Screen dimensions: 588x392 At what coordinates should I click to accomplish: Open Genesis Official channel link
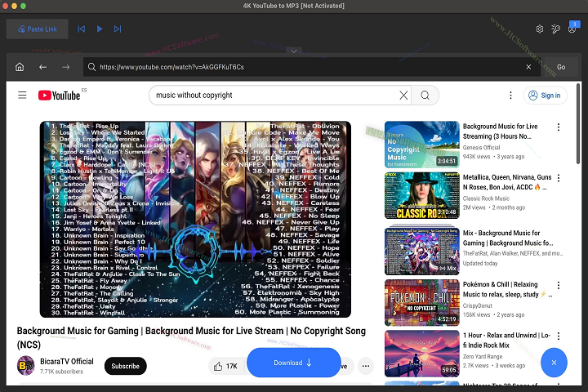481,148
